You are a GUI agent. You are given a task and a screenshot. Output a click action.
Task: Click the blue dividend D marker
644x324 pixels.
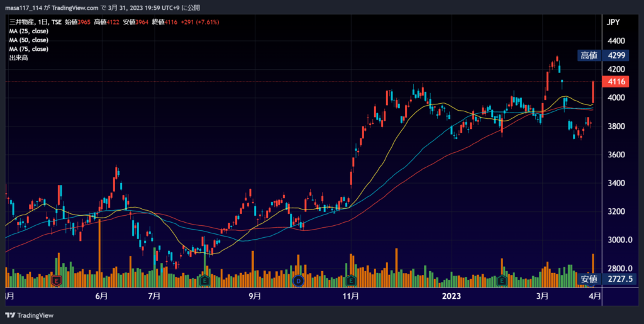tap(299, 281)
